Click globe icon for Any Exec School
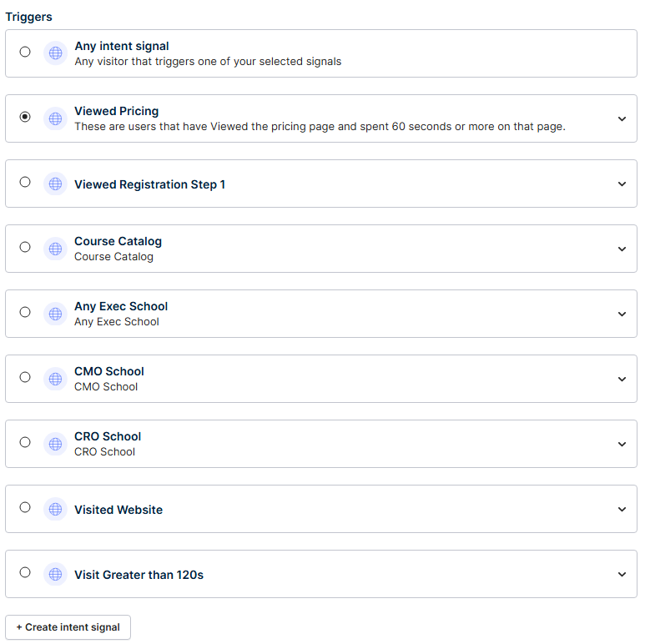 56,314
